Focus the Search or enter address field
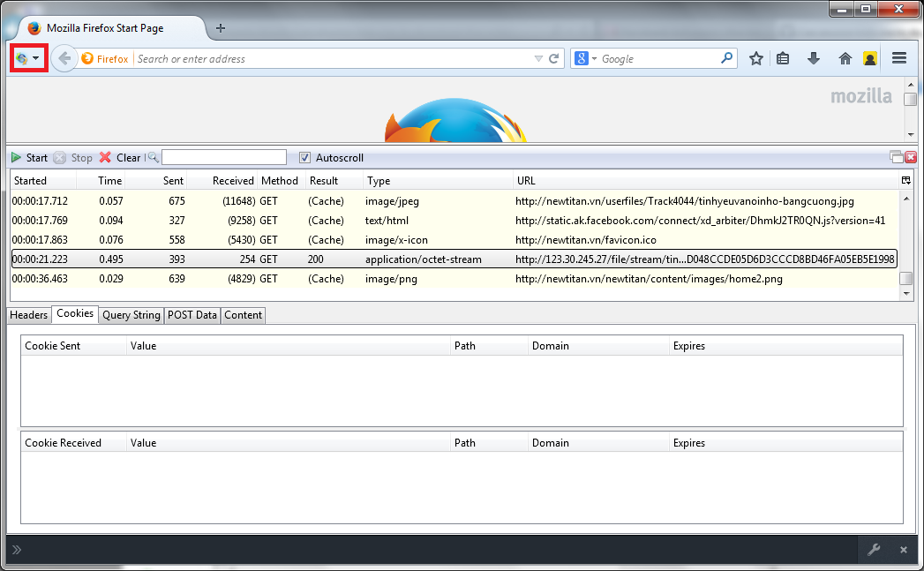This screenshot has width=924, height=571. 333,59
